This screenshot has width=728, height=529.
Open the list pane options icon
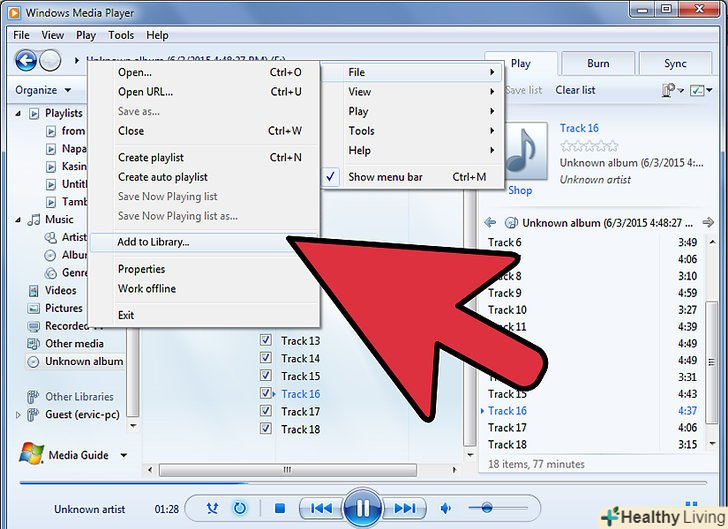pos(672,90)
